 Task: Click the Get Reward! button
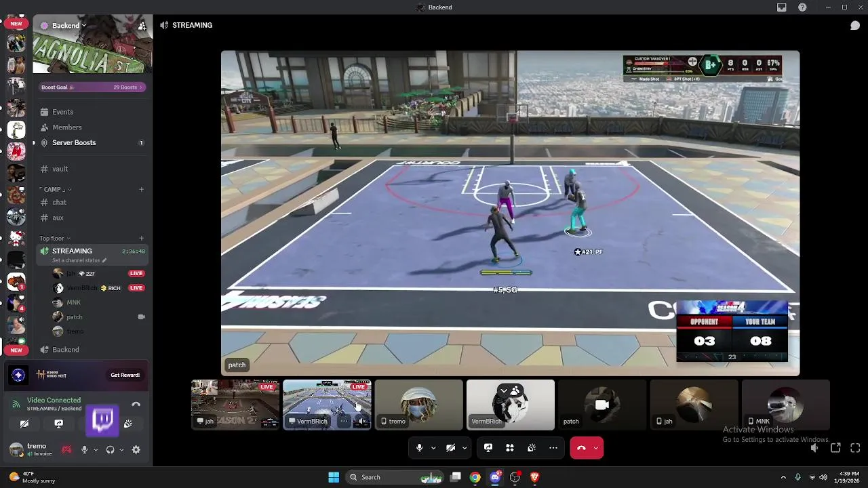point(125,375)
